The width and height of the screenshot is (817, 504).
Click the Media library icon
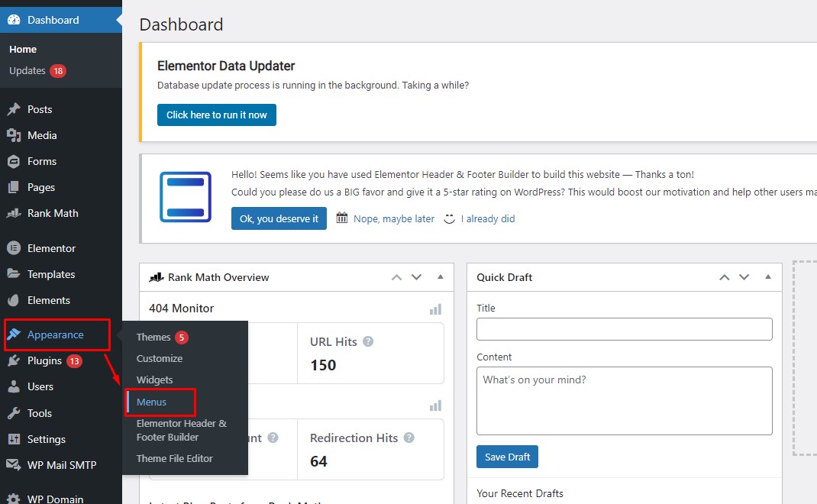[14, 135]
